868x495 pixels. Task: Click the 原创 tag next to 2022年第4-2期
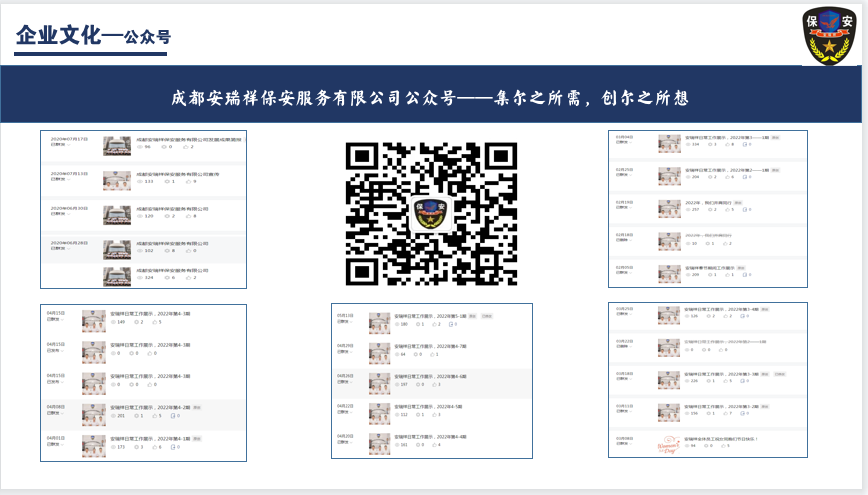pos(197,408)
